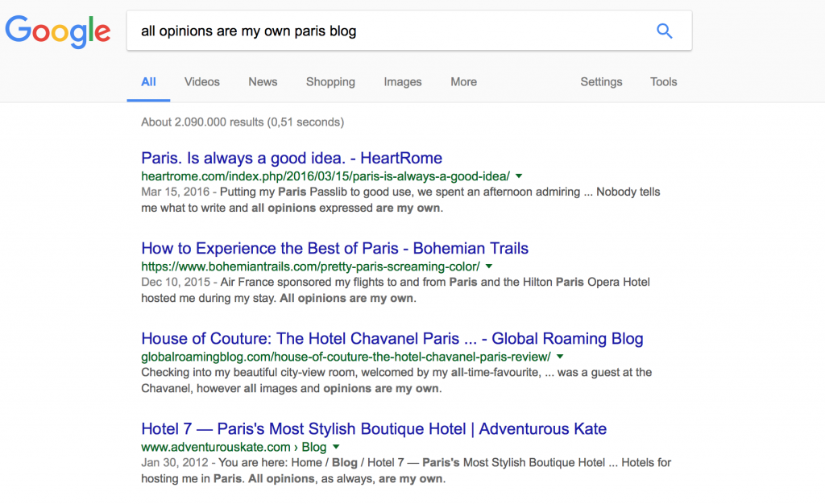Screen dimensions: 825x504
Task: Switch to the Videos tab
Action: tap(201, 82)
